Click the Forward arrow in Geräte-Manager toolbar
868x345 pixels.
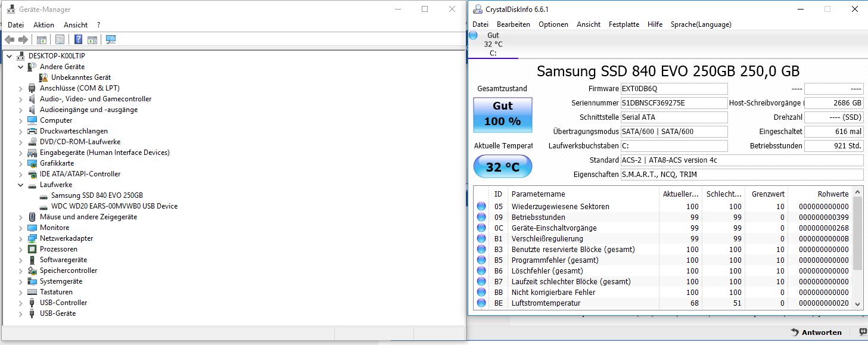[x=23, y=40]
